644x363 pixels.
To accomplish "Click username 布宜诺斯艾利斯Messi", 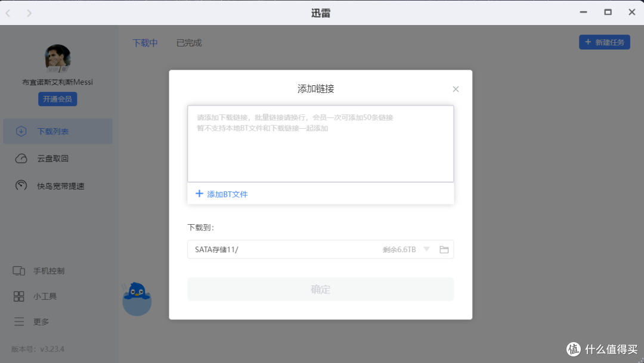I will coord(57,82).
